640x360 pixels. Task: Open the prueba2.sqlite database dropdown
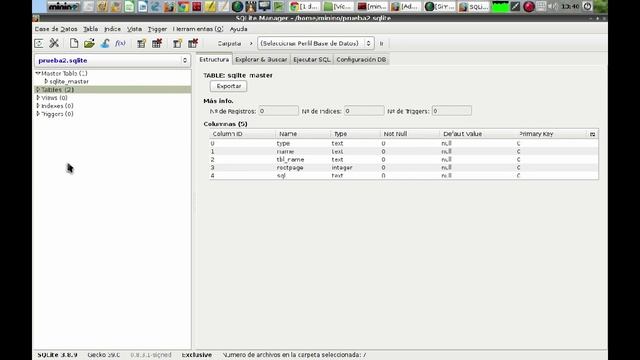(112, 60)
